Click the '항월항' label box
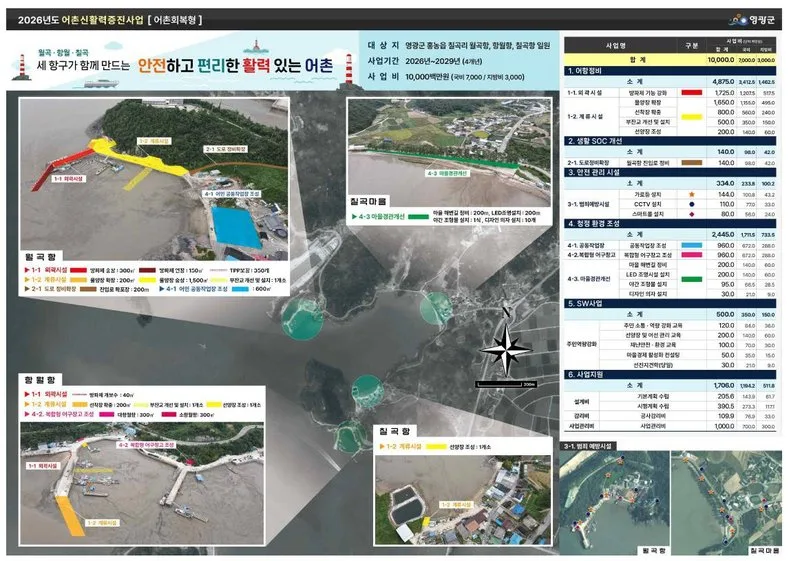The image size is (800, 561). pyautogui.click(x=40, y=380)
